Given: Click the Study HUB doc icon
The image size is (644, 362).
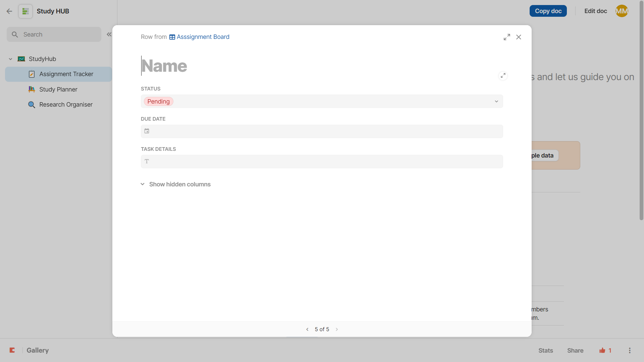Looking at the screenshot, I should 25,11.
